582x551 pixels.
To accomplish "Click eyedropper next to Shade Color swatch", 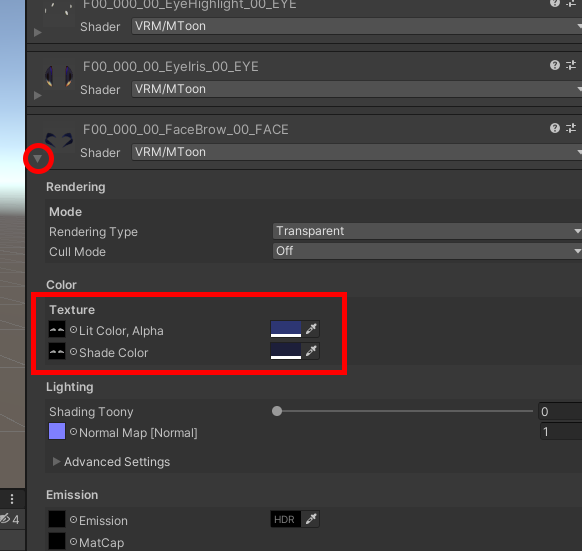I will click(311, 351).
